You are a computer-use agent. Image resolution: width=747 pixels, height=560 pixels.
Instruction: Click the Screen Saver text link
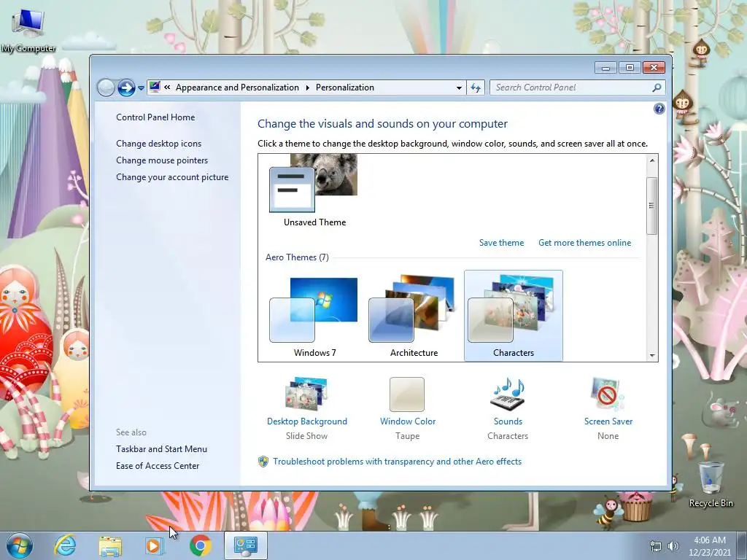608,421
